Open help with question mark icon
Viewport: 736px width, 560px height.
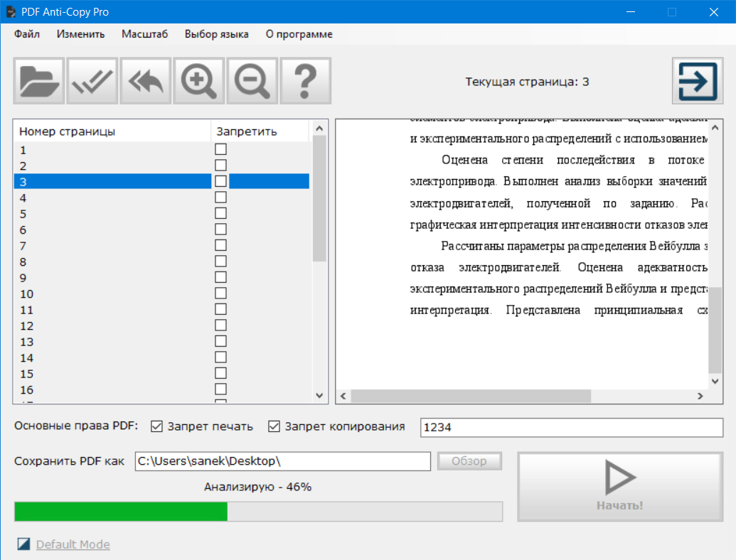[x=306, y=82]
